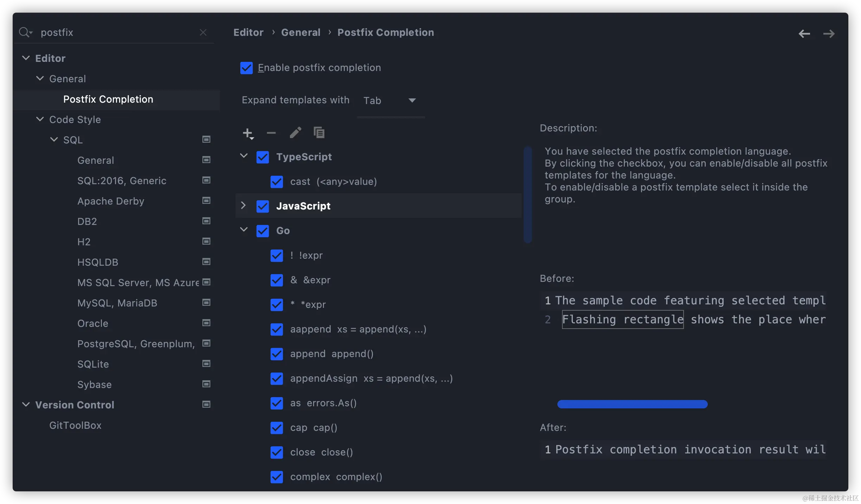Open the Expand templates with Tab dropdown
Screen dimensions: 861x504
pos(390,101)
